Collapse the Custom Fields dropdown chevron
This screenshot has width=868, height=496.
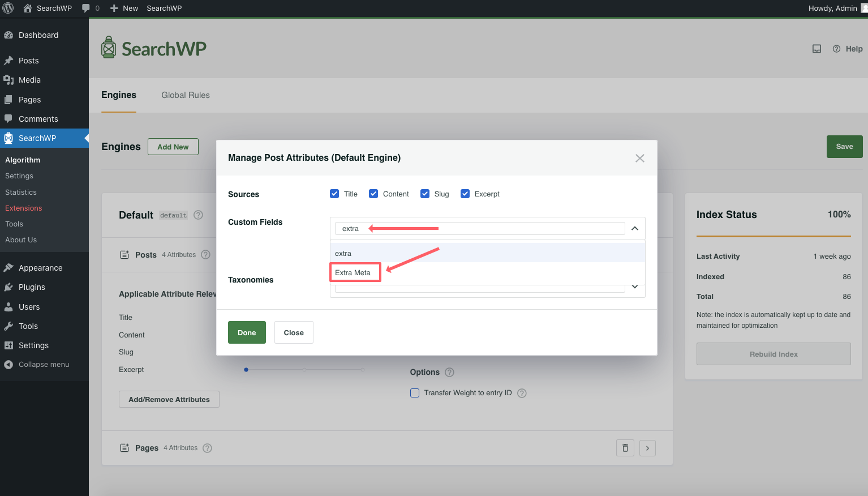pos(635,228)
